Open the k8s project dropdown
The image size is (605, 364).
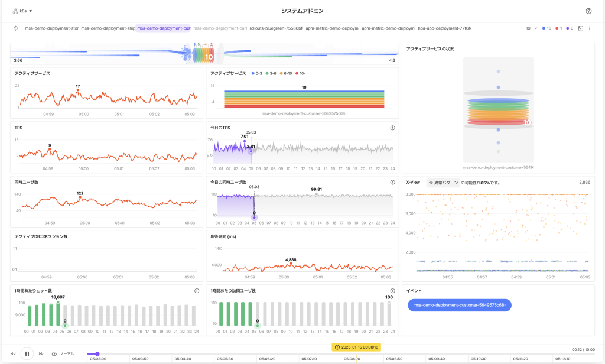pos(22,11)
